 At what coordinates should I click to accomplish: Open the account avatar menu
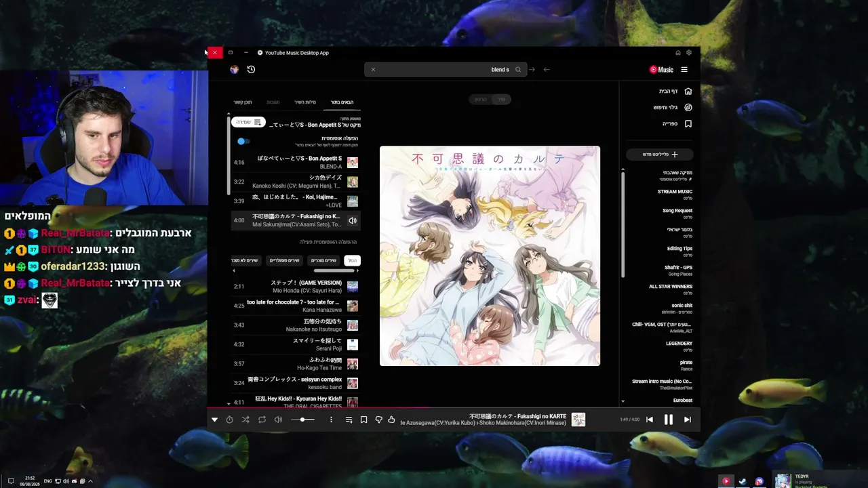tap(234, 69)
